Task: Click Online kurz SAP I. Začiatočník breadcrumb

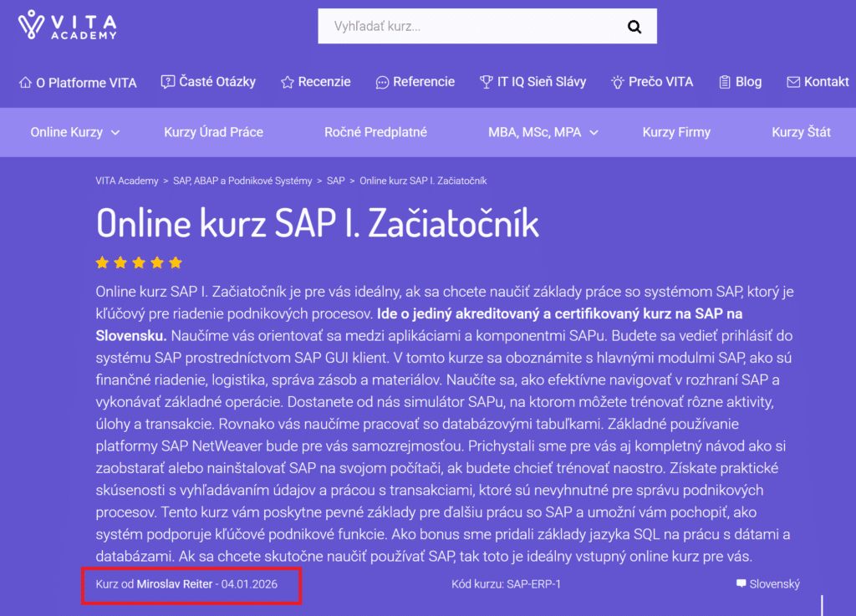Action: (423, 181)
